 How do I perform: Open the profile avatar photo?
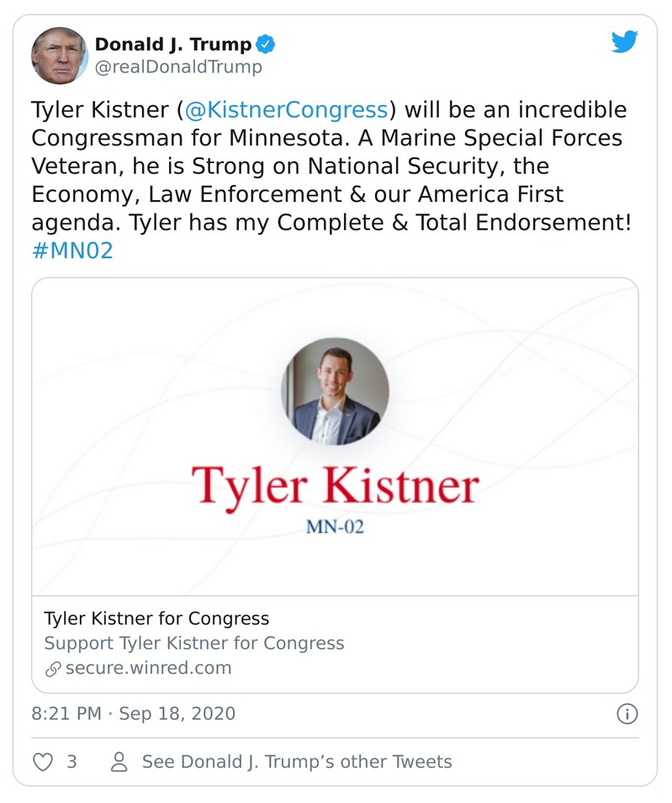tap(59, 55)
